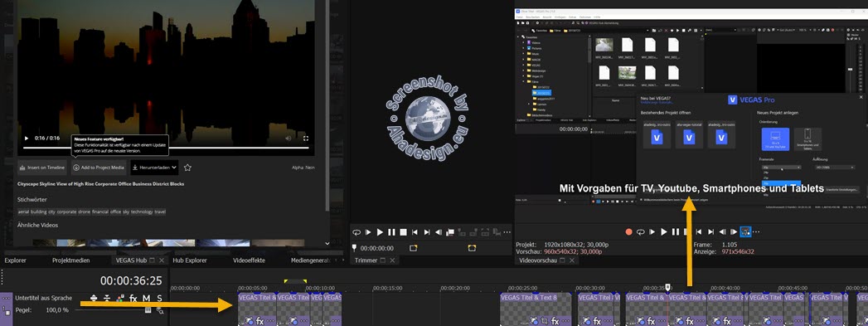Click Play in the Trimmer
868x326 pixels.
(380, 232)
